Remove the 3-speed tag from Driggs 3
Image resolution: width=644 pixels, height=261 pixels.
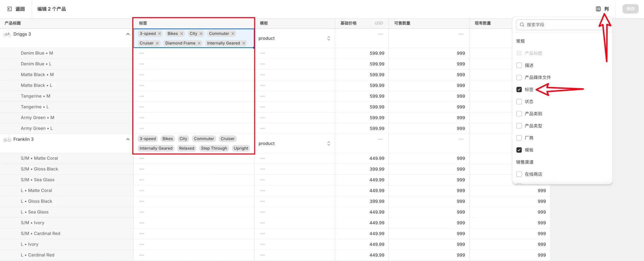point(159,34)
